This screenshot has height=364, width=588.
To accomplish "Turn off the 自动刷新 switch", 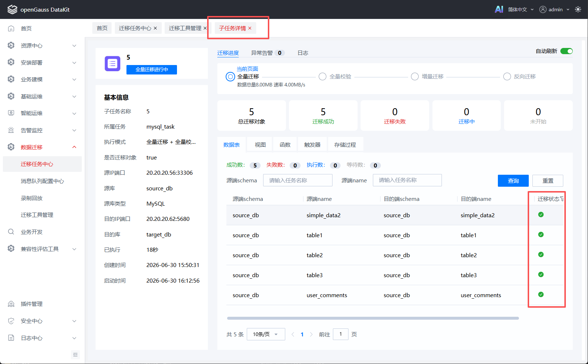I will click(x=566, y=51).
